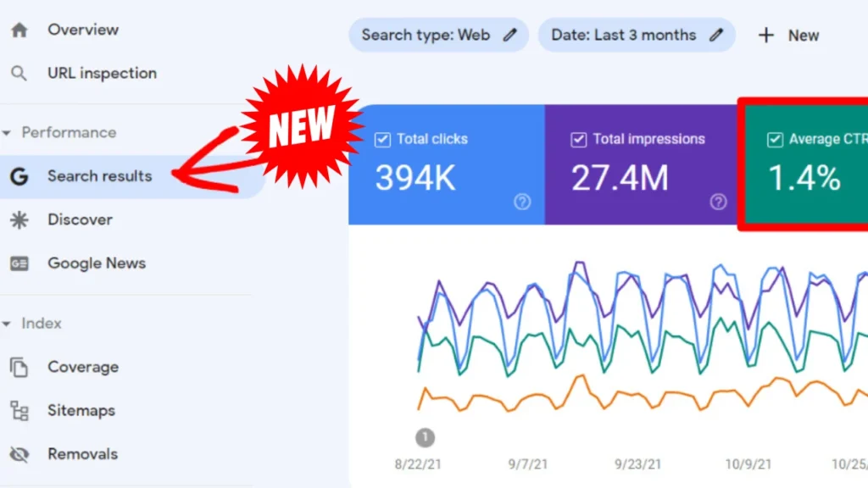Click the chart annotation marker labeled 1
The image size is (868, 488).
(426, 438)
